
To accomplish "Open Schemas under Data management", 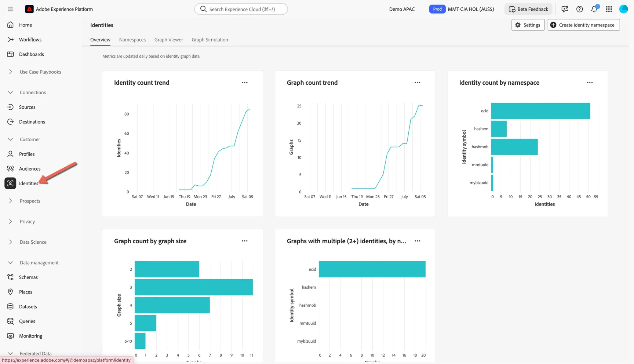I will [x=28, y=277].
